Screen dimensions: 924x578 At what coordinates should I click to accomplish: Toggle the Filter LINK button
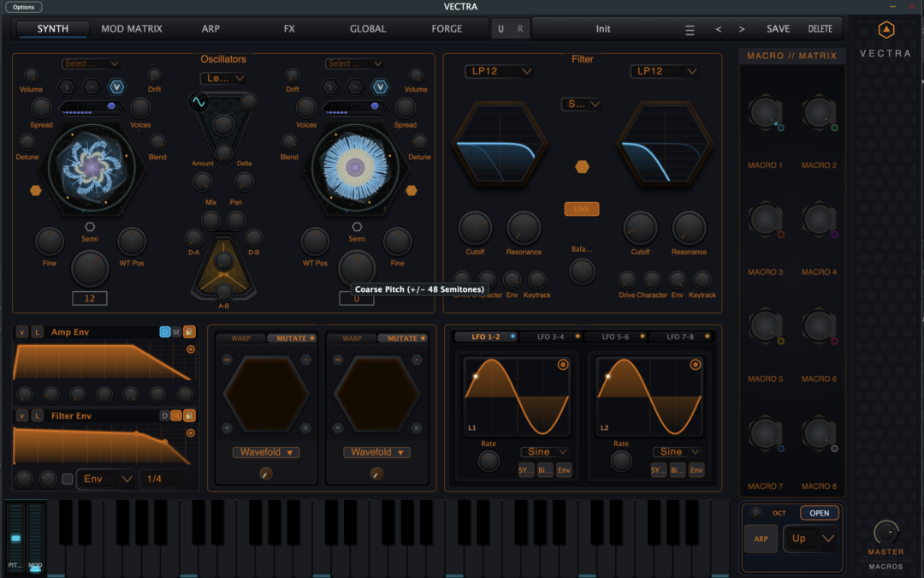click(x=582, y=209)
